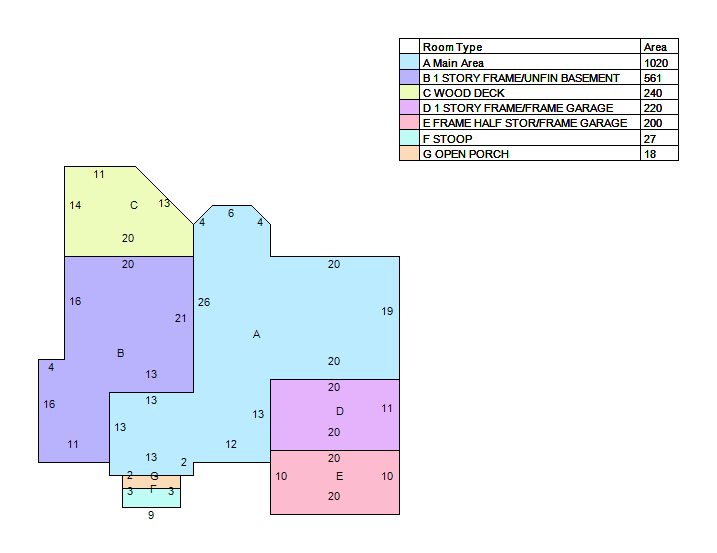This screenshot has height=553, width=717.
Task: Click label 'E' in the pink garage
Action: coord(339,476)
